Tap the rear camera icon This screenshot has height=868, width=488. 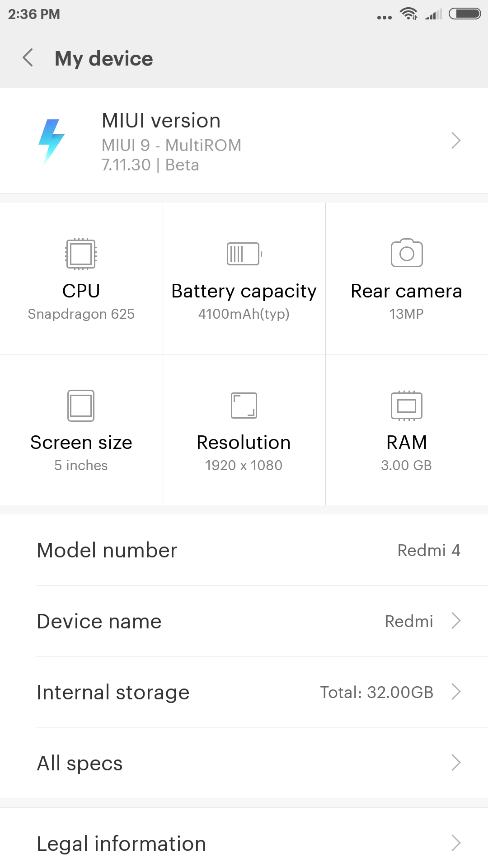point(407,253)
